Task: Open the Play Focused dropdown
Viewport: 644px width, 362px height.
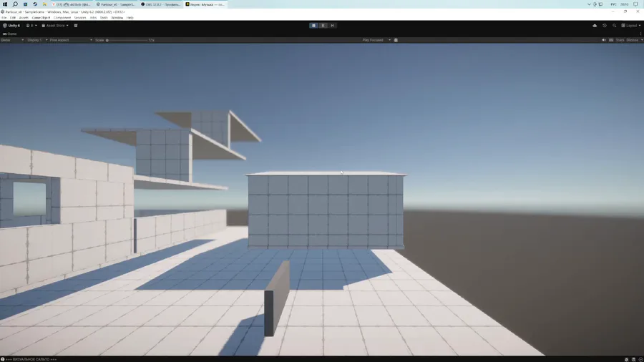Action: [376, 40]
